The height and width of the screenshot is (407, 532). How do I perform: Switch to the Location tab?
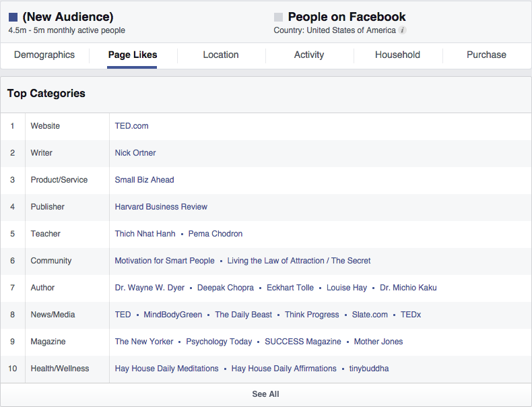pos(221,55)
